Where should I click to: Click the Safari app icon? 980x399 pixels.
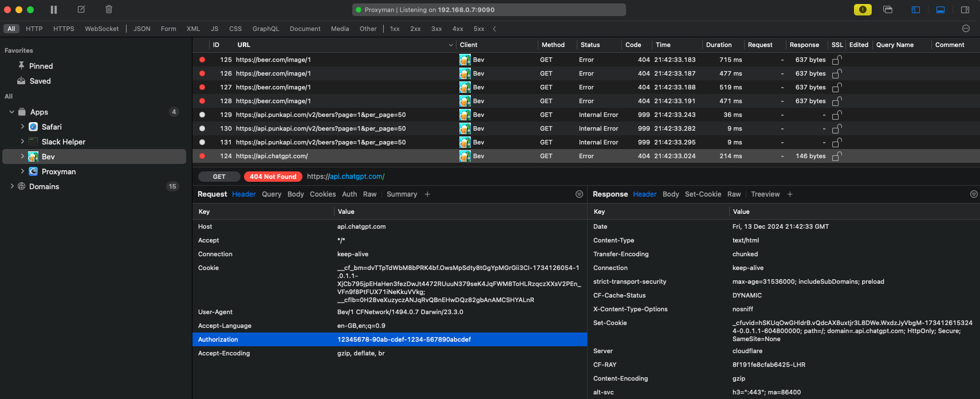tap(33, 127)
